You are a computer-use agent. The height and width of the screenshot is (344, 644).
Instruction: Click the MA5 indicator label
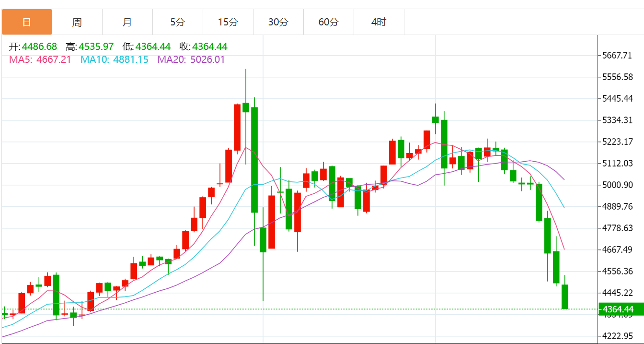tap(40, 59)
